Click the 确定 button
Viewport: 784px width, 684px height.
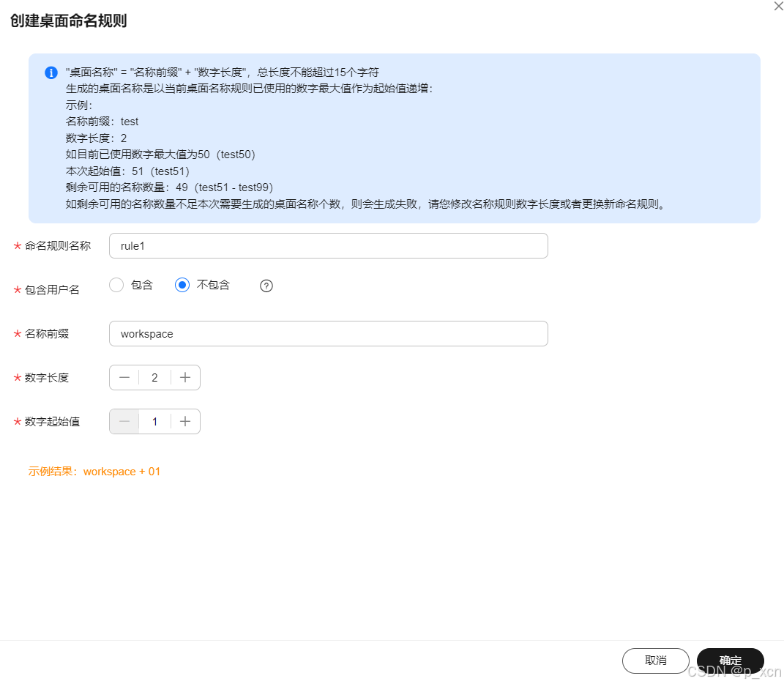730,661
